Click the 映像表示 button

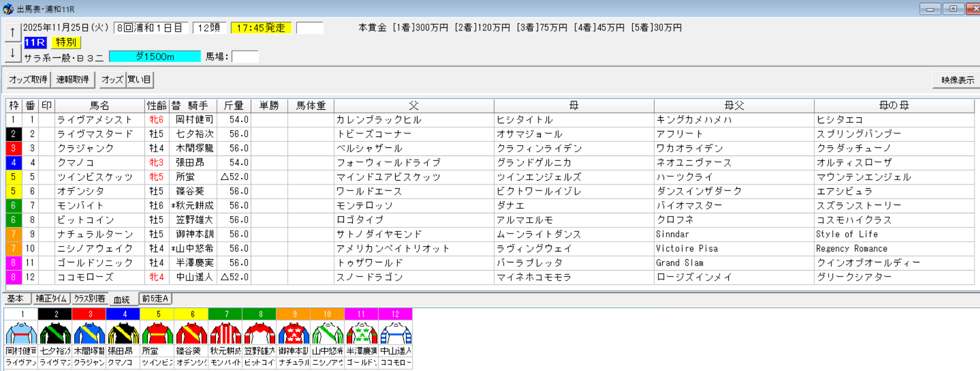pos(957,80)
